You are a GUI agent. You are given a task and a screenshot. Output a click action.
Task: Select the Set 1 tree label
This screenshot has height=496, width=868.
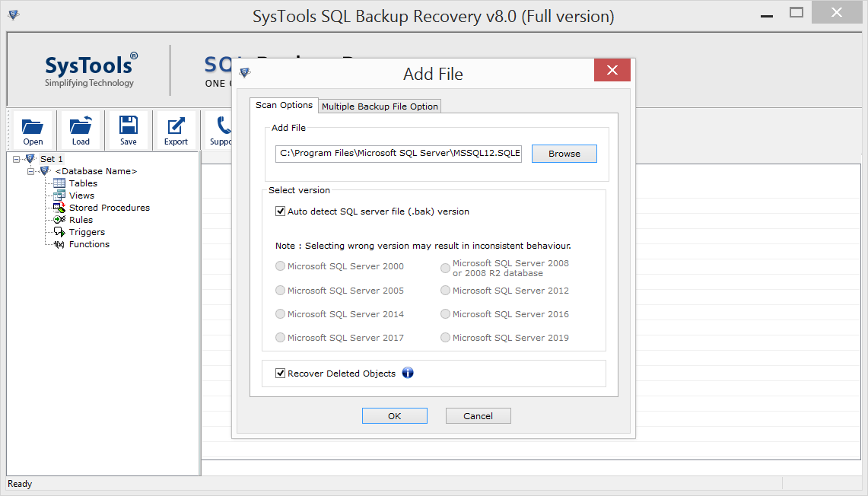click(52, 159)
